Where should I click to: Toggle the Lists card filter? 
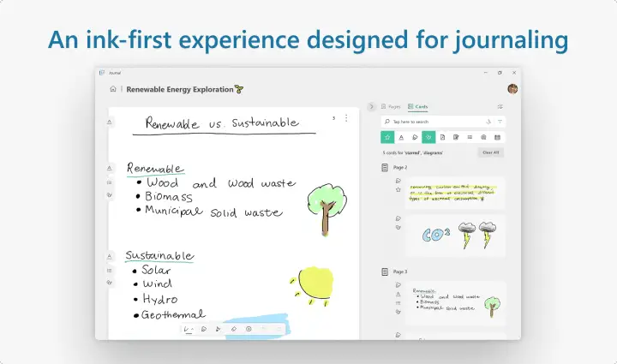click(x=470, y=137)
